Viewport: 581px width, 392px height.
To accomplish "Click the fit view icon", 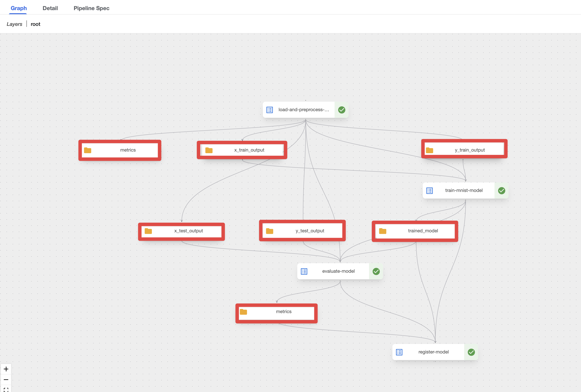I will (6, 389).
